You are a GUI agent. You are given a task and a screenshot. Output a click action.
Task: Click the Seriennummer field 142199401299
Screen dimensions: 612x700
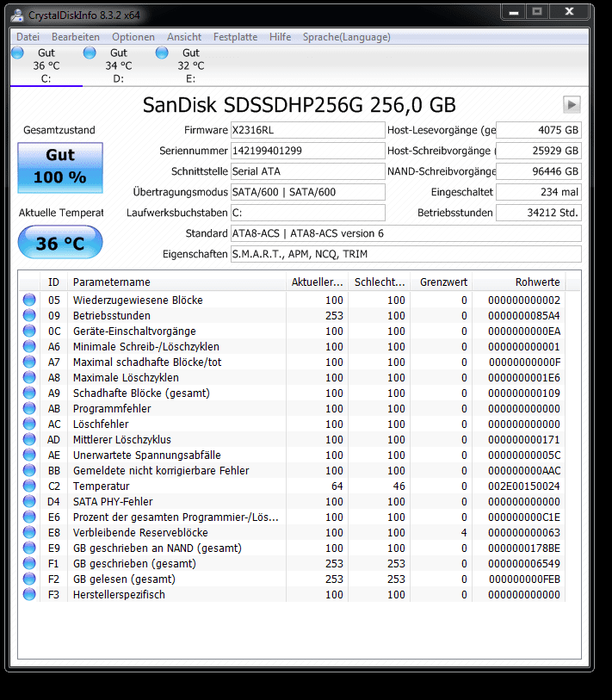[x=307, y=151]
